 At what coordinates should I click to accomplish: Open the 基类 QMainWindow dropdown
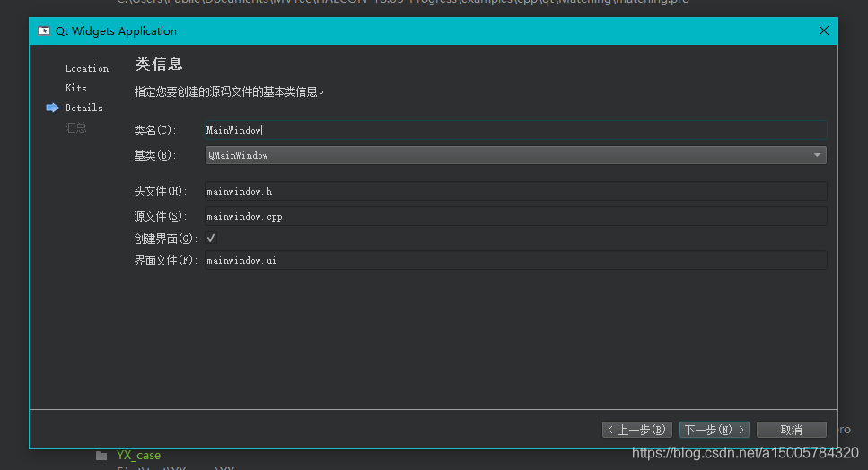tap(515, 155)
